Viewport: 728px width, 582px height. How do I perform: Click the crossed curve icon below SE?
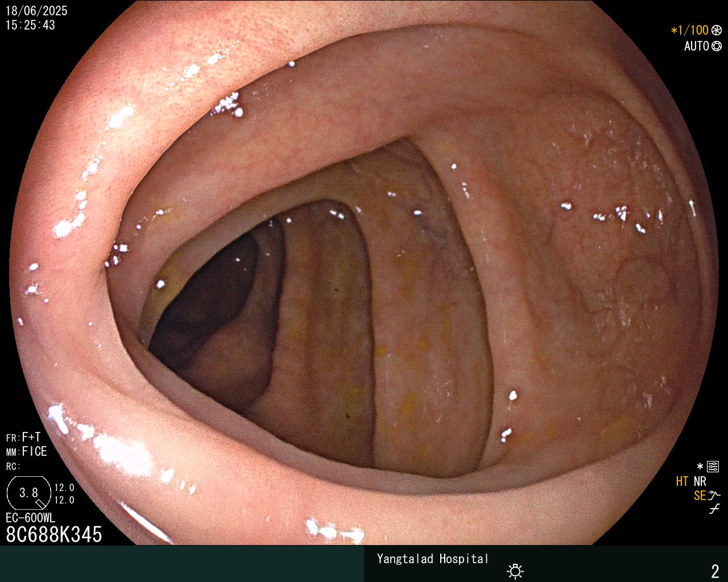714,509
